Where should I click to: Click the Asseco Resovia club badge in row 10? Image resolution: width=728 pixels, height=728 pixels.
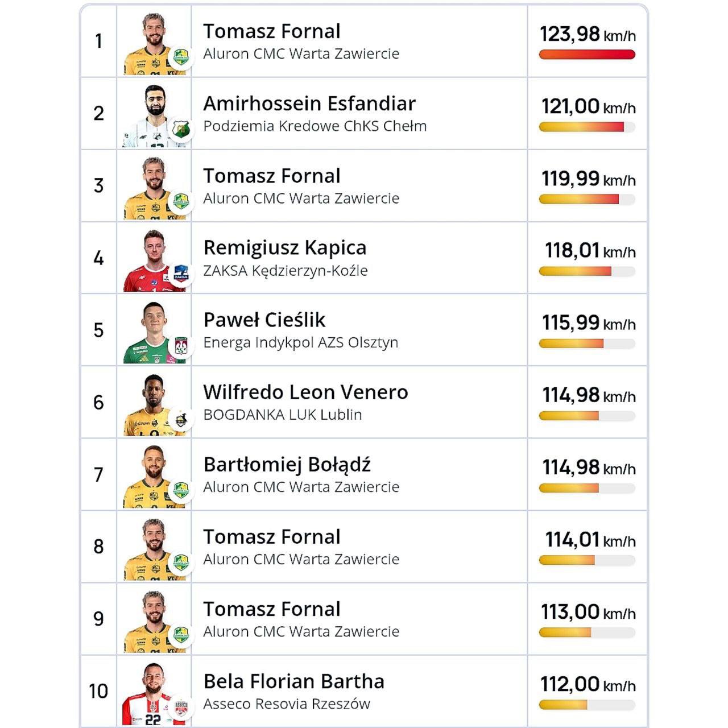click(x=181, y=707)
